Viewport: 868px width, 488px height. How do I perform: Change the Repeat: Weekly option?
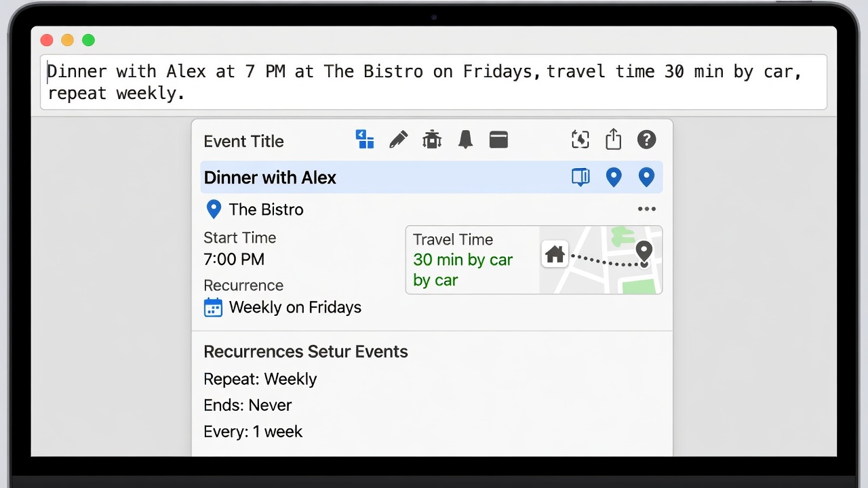[260, 379]
